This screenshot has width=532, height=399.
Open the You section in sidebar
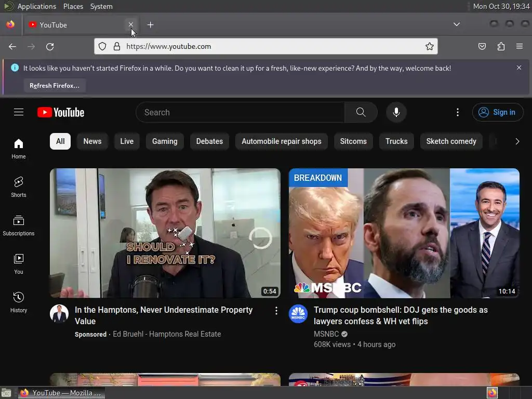coord(19,263)
